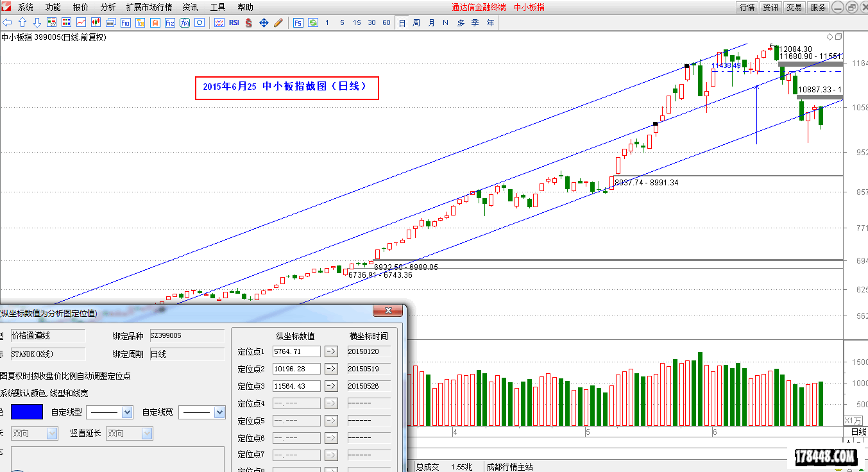Open the line trend chart icon
This screenshot has width=868, height=472.
coord(81,22)
